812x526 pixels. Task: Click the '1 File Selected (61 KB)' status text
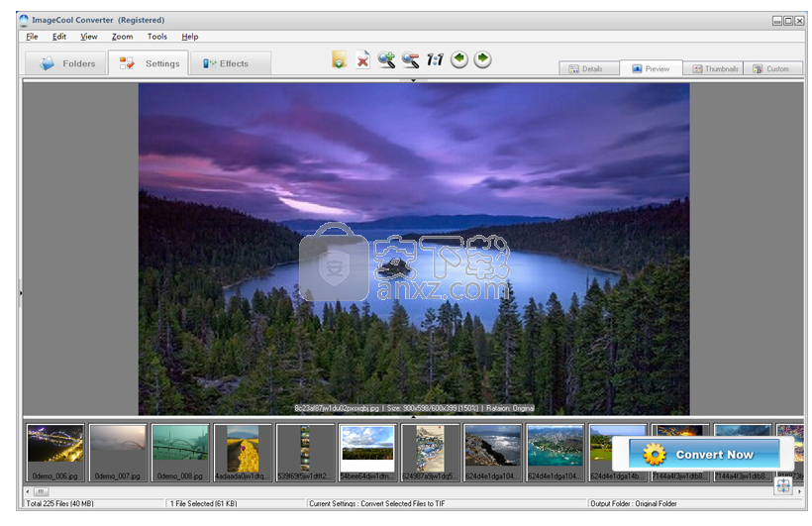[x=204, y=503]
